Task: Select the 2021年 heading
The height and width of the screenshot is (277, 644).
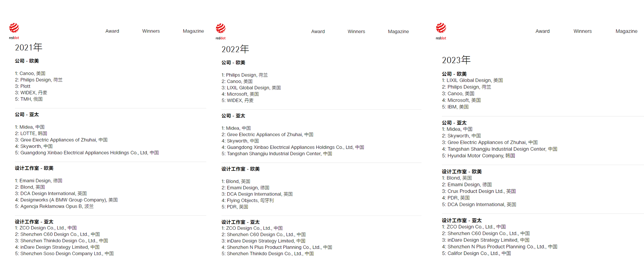Action: [x=29, y=47]
